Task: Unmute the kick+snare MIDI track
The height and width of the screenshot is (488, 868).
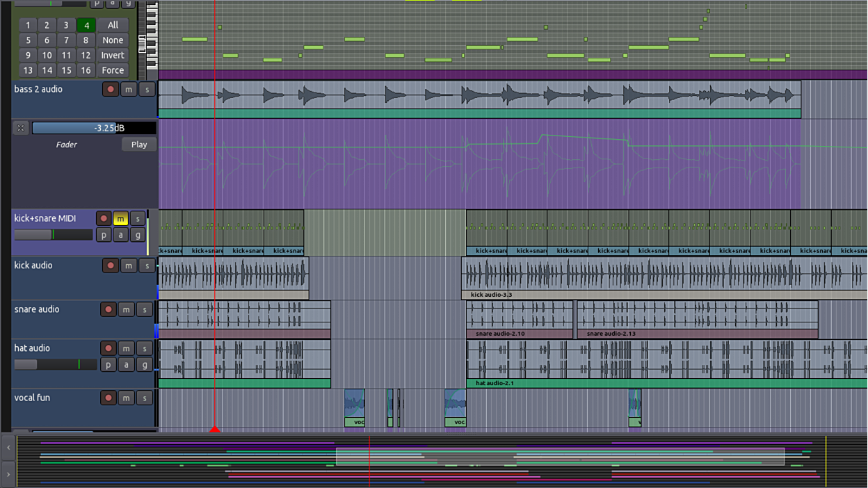Action: (120, 219)
